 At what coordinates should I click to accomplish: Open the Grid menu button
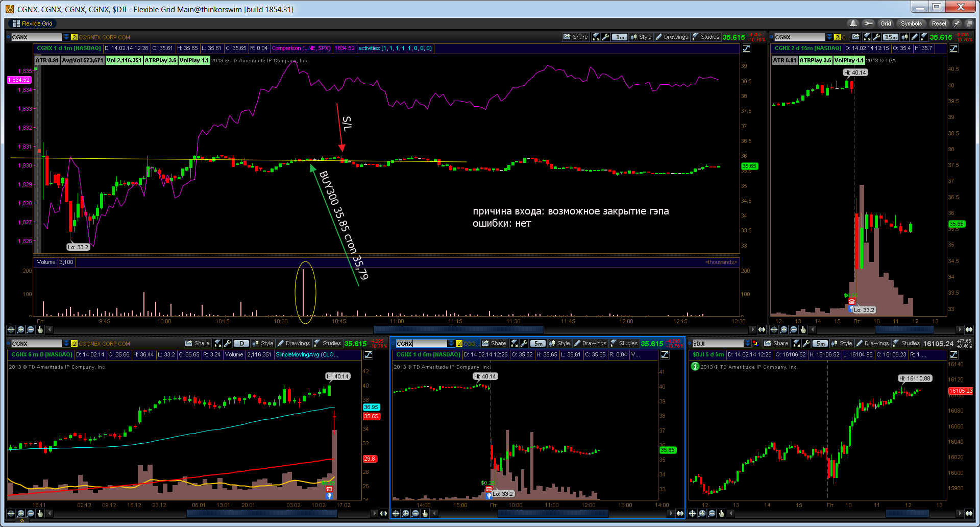click(x=886, y=23)
